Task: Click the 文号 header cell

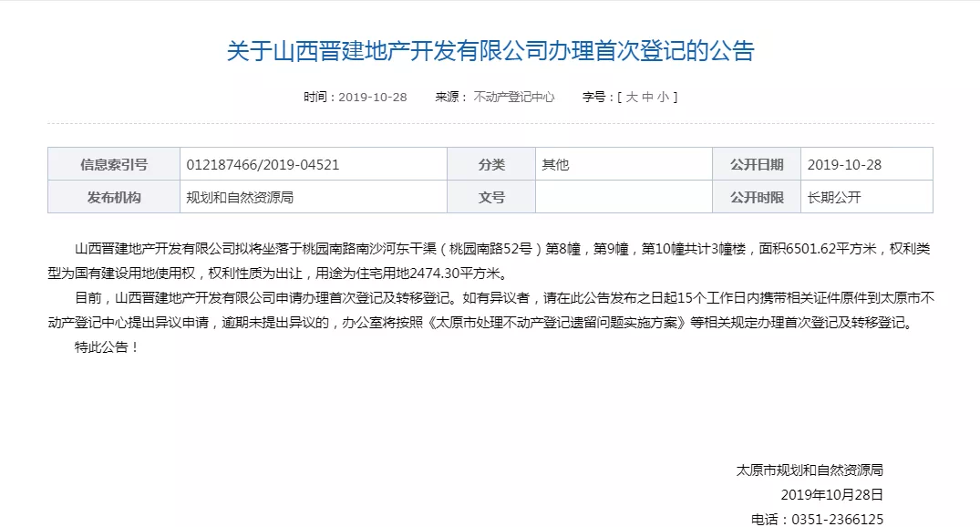Action: 491,197
